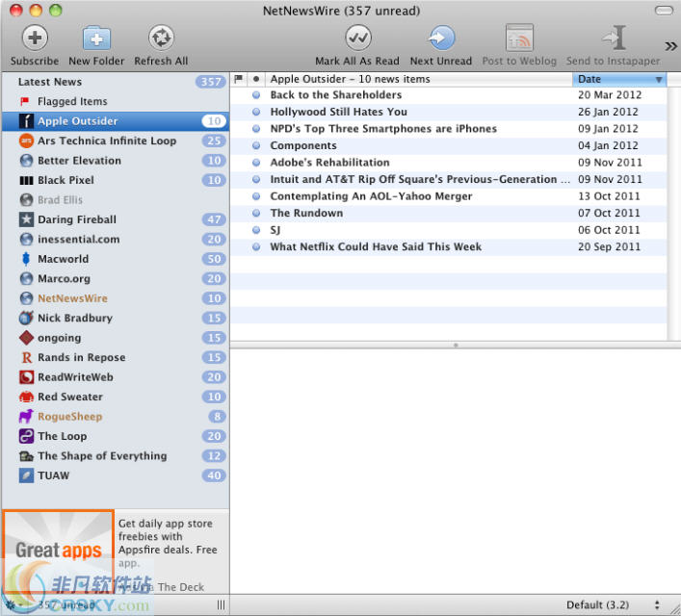Click the 20 Mar 2012 date cell
This screenshot has height=616, width=681.
coord(610,95)
